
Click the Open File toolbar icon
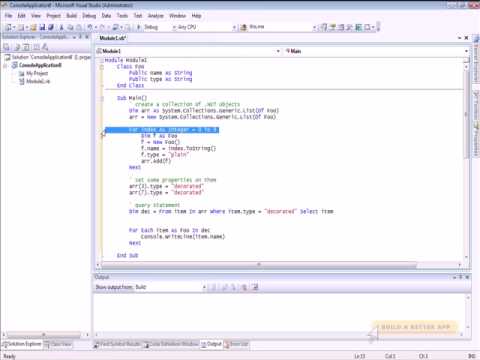33,27
